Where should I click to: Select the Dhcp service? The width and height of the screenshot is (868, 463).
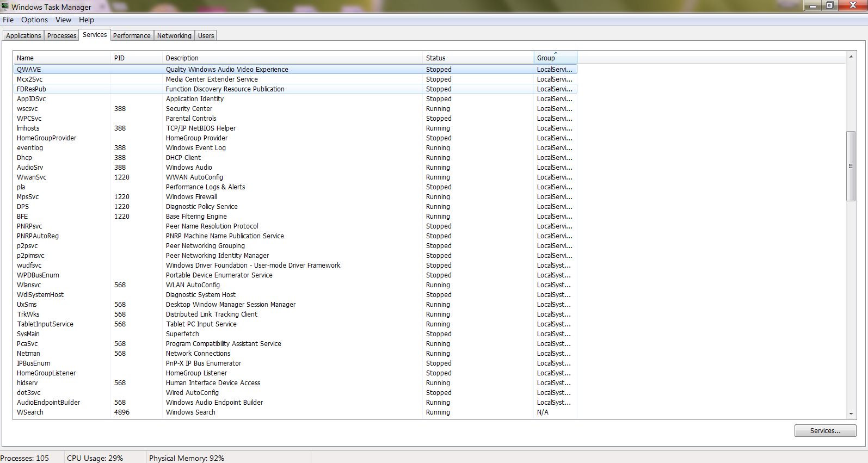coord(295,157)
